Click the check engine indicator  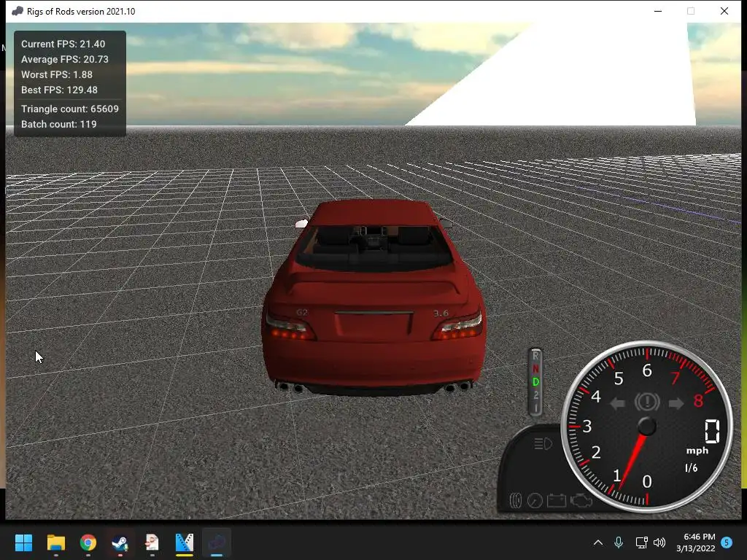581,500
